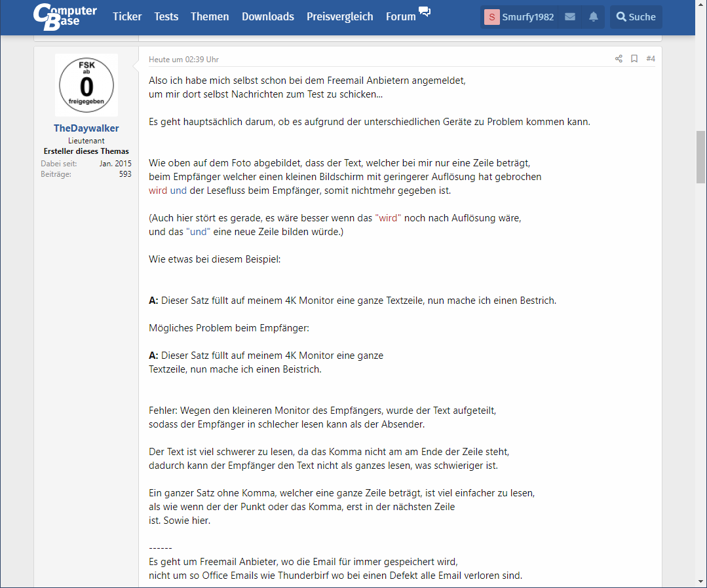Click the '------' separator text line
This screenshot has width=707, height=588.
pyautogui.click(x=161, y=548)
